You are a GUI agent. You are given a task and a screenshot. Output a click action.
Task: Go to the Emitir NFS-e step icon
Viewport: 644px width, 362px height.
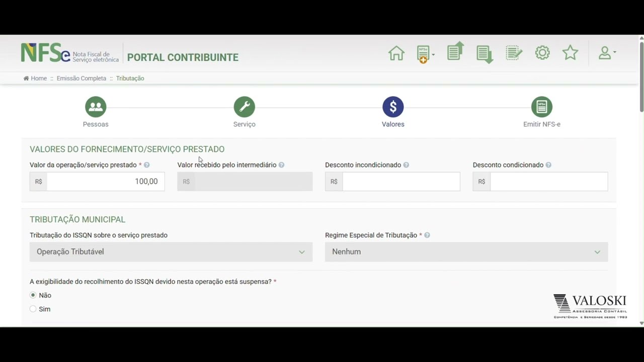(542, 107)
